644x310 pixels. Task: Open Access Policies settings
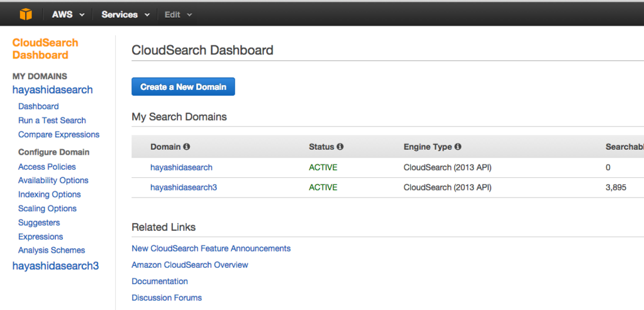coord(47,167)
